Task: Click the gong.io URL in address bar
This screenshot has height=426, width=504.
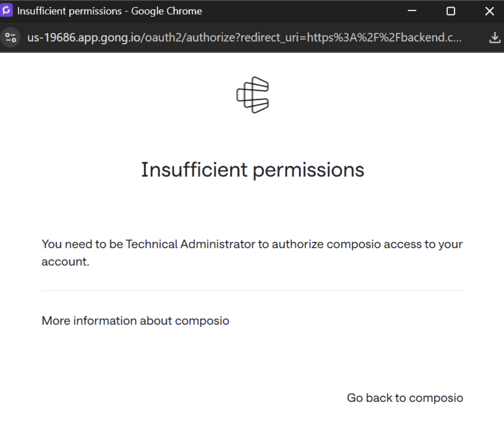Action: (x=244, y=38)
